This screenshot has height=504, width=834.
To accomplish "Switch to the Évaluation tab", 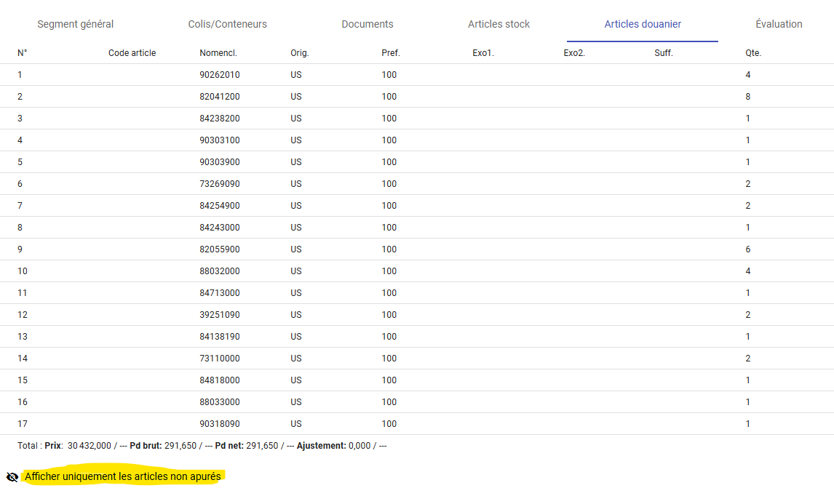I will (779, 24).
